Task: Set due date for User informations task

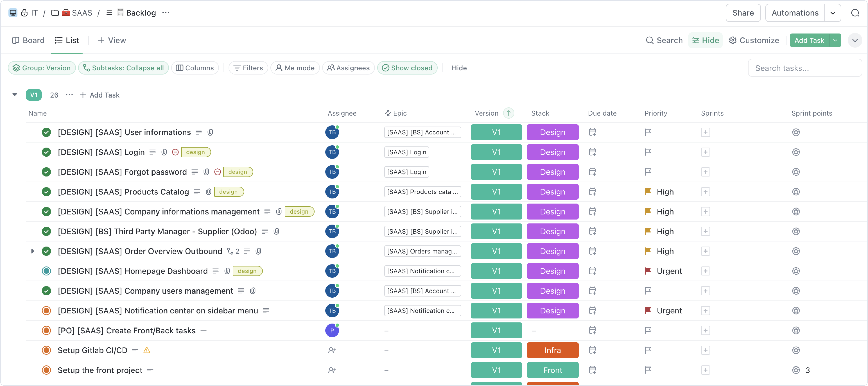Action: pos(592,132)
